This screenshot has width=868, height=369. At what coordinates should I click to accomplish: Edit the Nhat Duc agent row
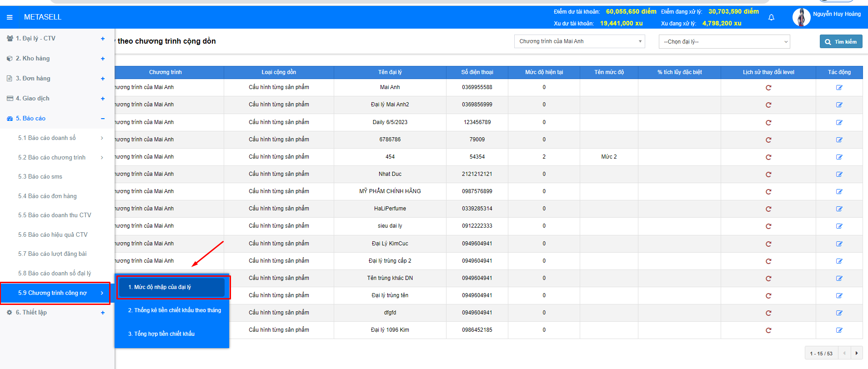[x=839, y=175]
